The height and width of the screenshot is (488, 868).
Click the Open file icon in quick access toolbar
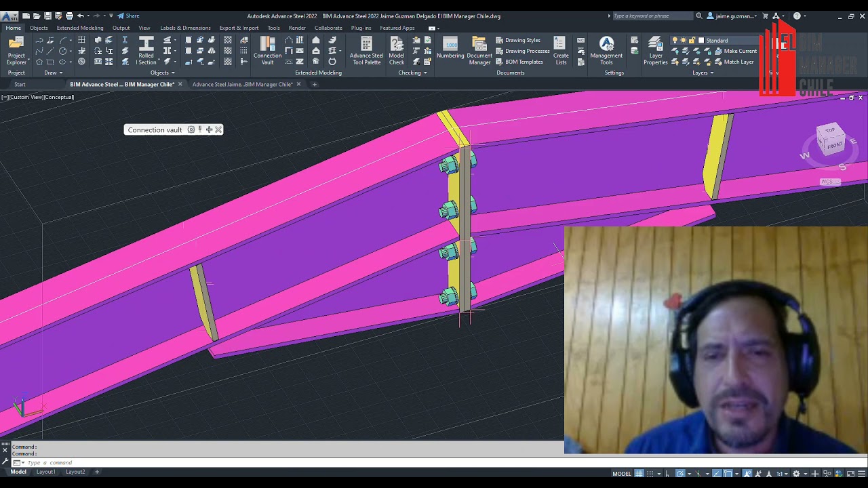point(37,16)
